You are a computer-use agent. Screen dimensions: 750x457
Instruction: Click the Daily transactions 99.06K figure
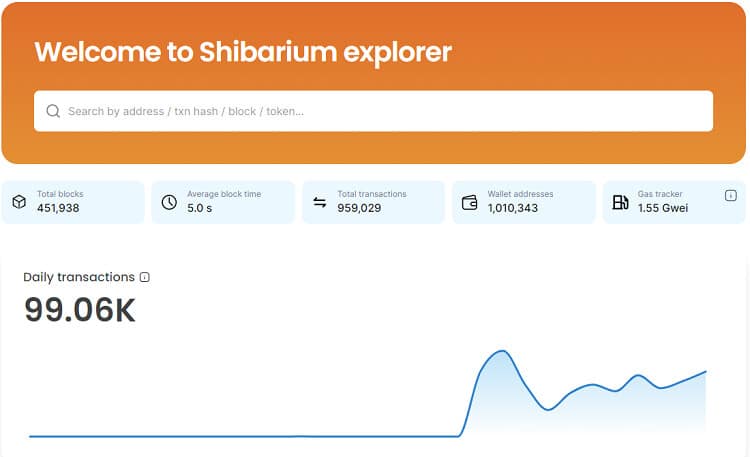click(x=80, y=310)
